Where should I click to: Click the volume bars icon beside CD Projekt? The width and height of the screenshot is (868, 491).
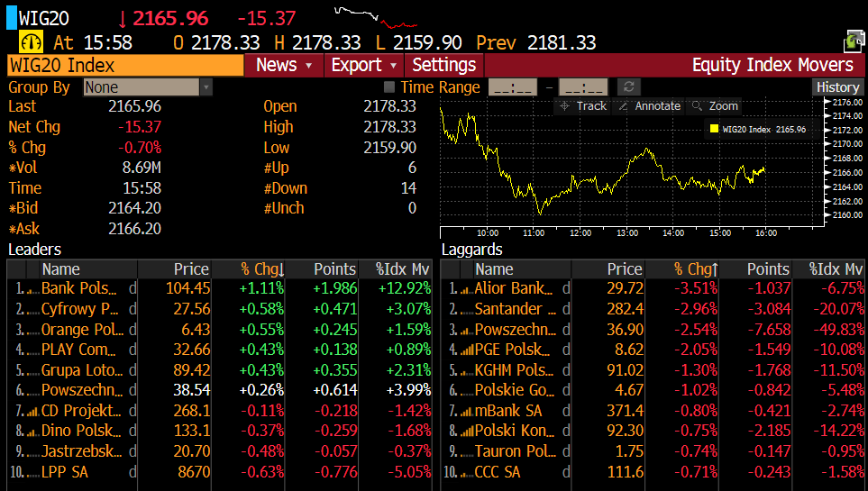click(32, 412)
